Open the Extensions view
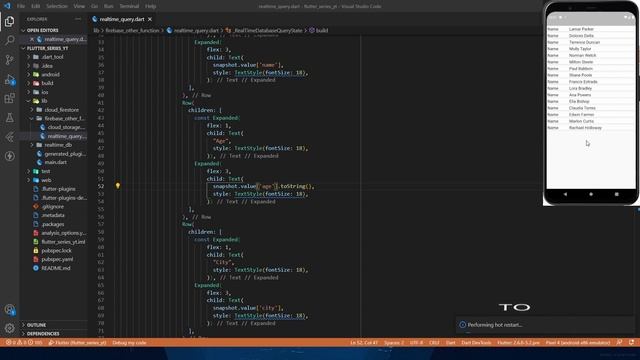This screenshot has width=640, height=360. [9, 98]
